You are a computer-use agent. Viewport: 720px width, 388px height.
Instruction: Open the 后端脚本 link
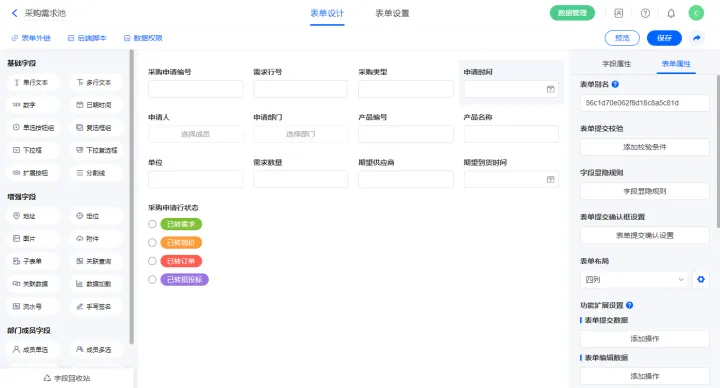point(87,38)
